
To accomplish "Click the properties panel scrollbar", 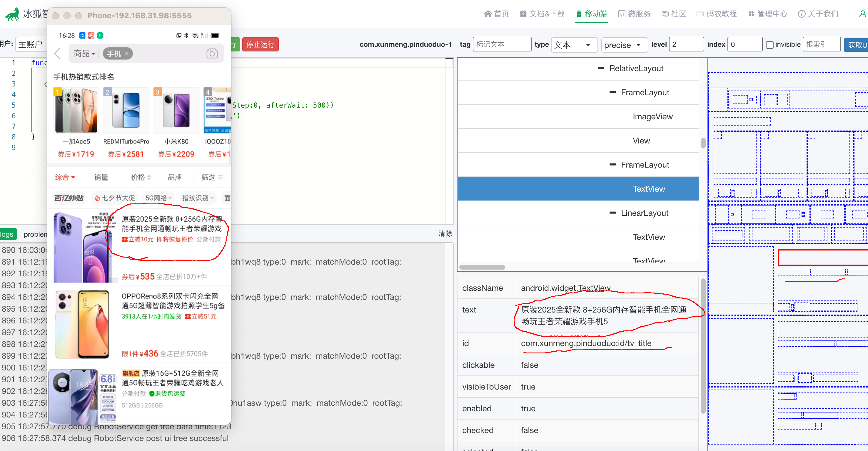I will 703,346.
